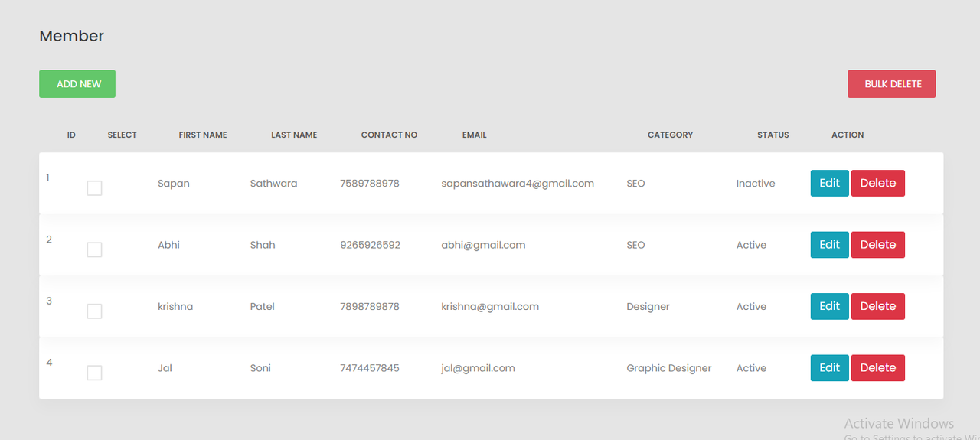Click the first name krishna
980x440 pixels.
point(175,306)
